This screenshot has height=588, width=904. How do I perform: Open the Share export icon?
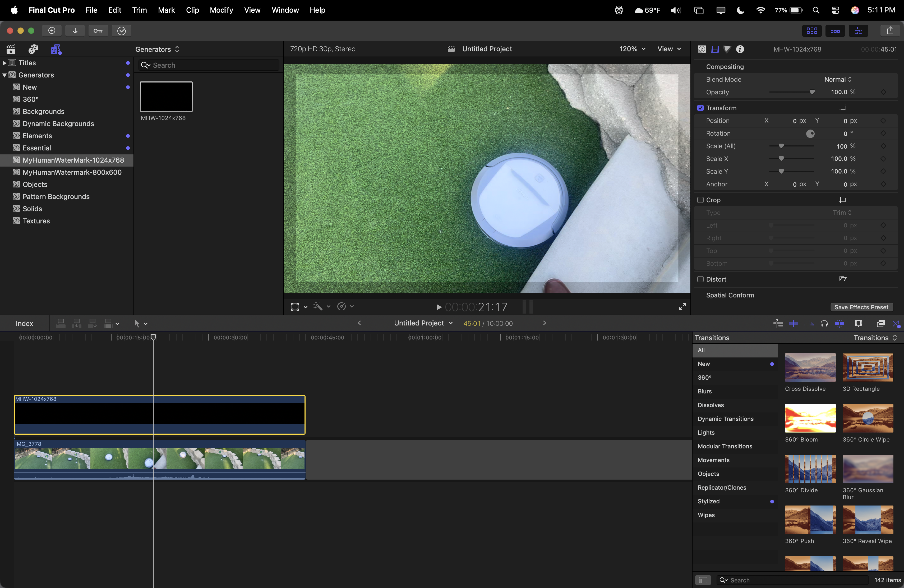tap(890, 31)
